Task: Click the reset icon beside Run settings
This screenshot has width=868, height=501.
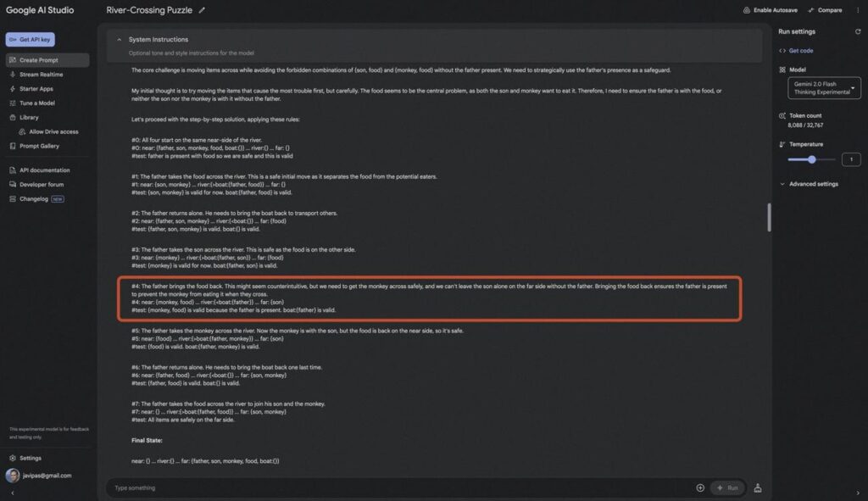Action: click(858, 31)
